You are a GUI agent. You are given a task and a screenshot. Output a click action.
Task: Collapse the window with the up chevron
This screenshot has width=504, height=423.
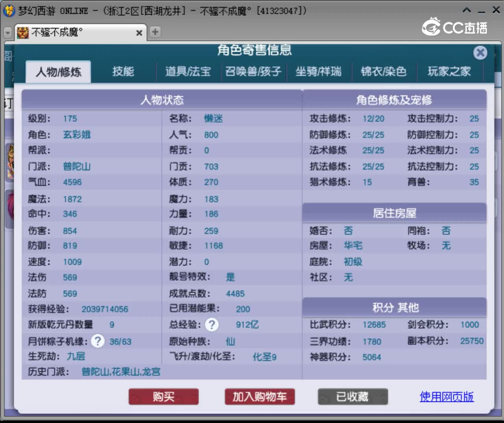point(467,10)
